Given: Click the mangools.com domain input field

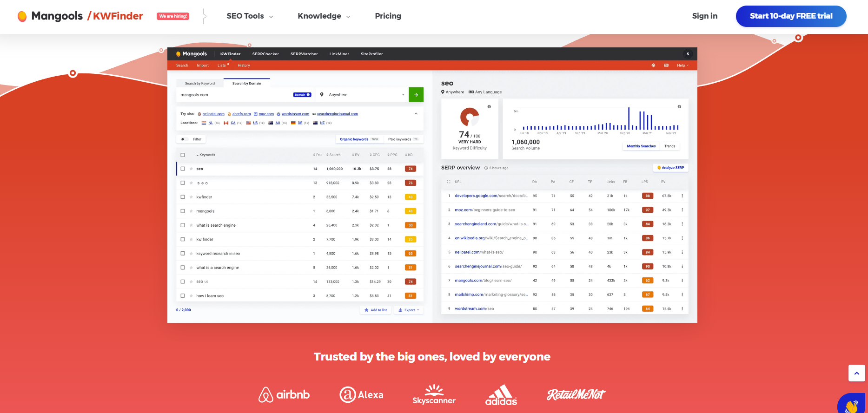Looking at the screenshot, I should tap(232, 95).
